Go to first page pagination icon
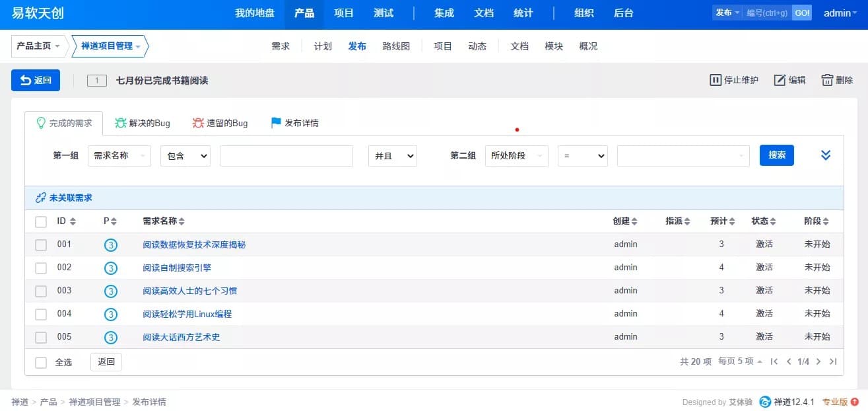868x411 pixels. tap(774, 361)
